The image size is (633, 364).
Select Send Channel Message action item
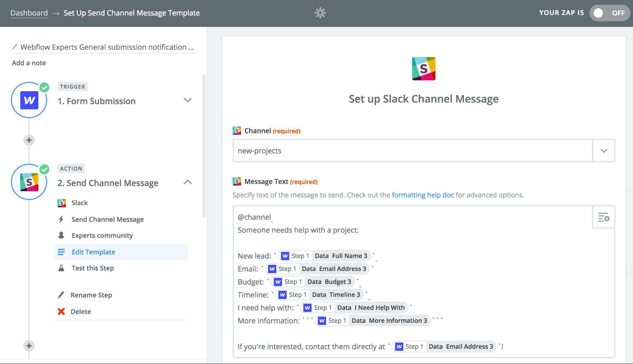coord(120,219)
